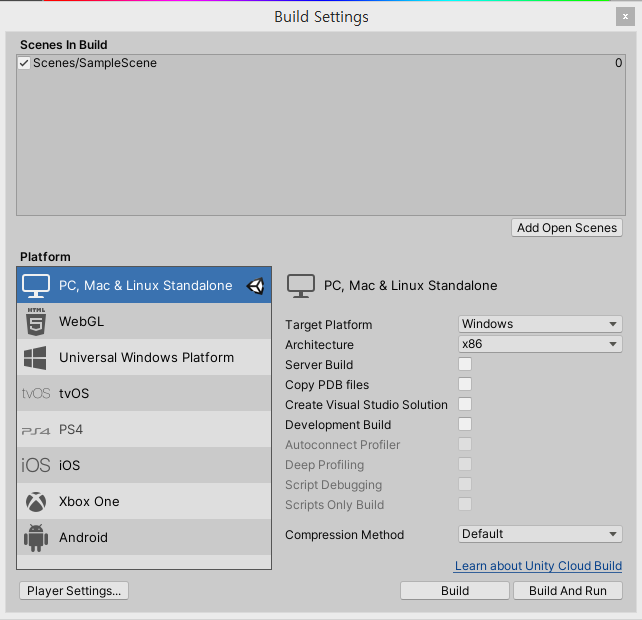Click the monitor icon in platform details header

(x=301, y=286)
